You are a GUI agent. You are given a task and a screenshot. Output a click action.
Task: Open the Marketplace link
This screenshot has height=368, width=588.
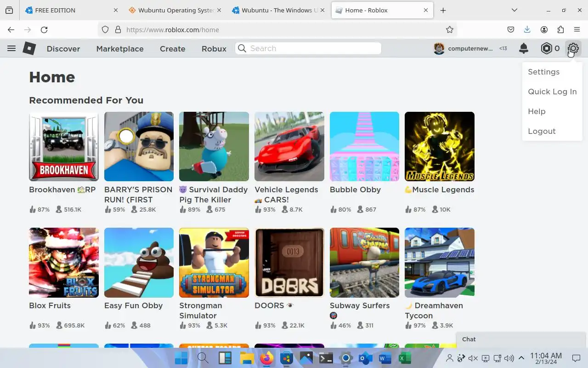coord(120,49)
